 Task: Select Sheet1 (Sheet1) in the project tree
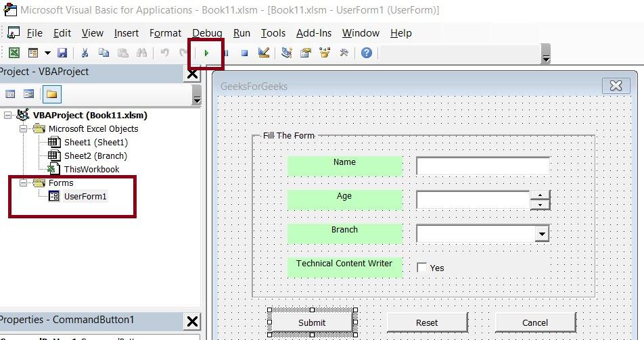tap(95, 143)
